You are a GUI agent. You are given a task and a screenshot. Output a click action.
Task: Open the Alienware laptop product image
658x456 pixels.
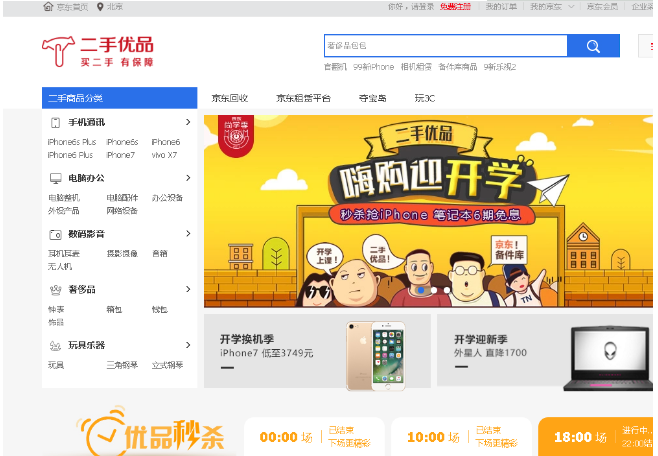coord(608,359)
